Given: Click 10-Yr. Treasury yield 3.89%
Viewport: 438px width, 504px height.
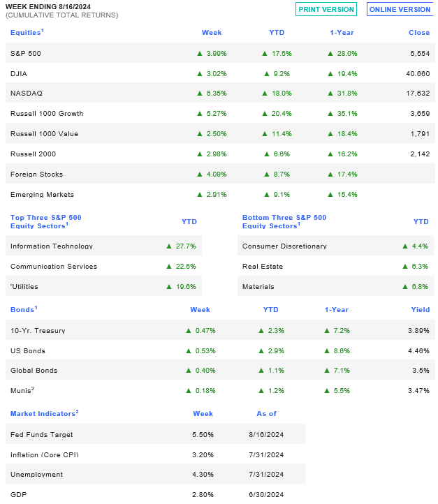Looking at the screenshot, I should 418,330.
